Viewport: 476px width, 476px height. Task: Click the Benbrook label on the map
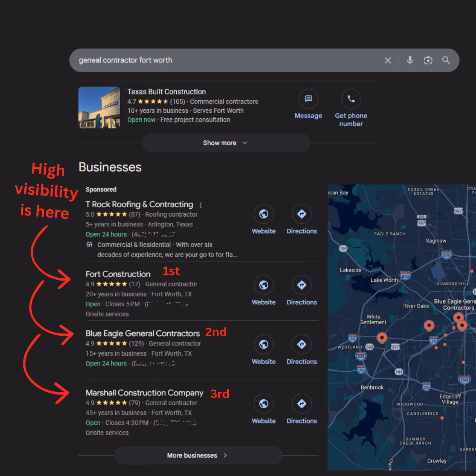pos(372,387)
